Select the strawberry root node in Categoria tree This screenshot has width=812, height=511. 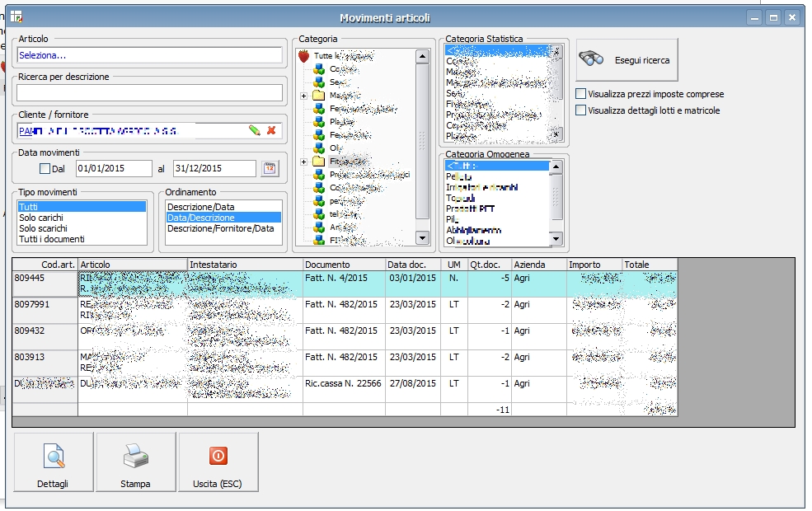(303, 56)
